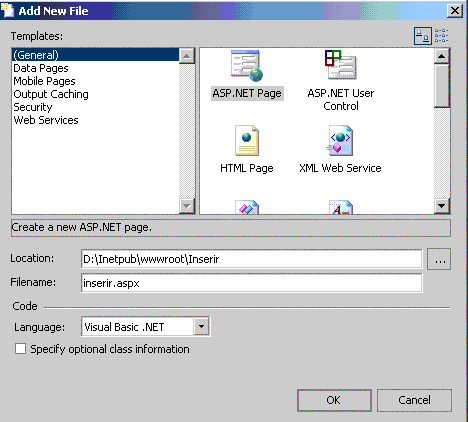Select the partially visible style sheet template icon
This screenshot has width=468, height=422.
[x=340, y=207]
